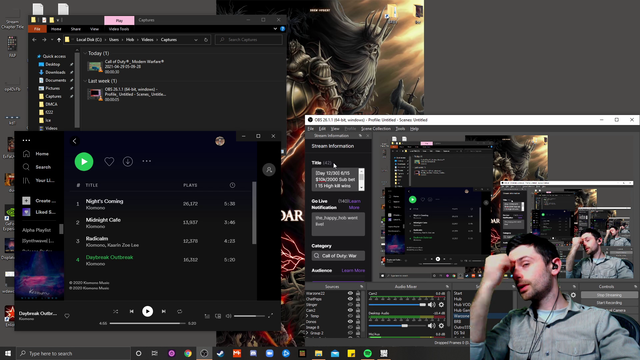
Task: Open Spotify Home in the sidebar
Action: tap(37, 154)
